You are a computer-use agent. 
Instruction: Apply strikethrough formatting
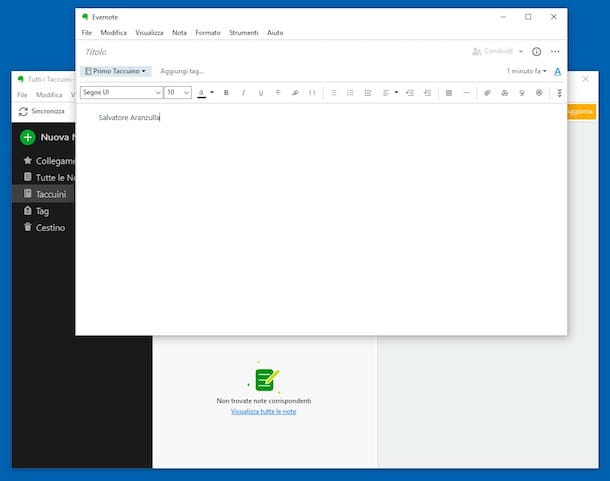point(278,93)
